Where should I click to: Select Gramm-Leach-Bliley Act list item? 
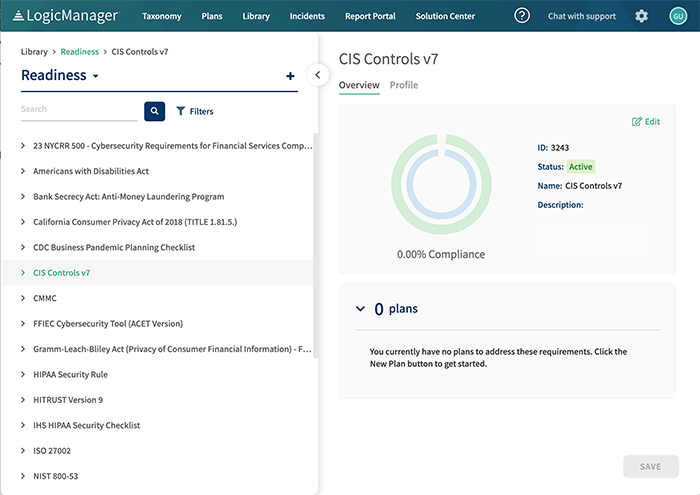(x=172, y=349)
